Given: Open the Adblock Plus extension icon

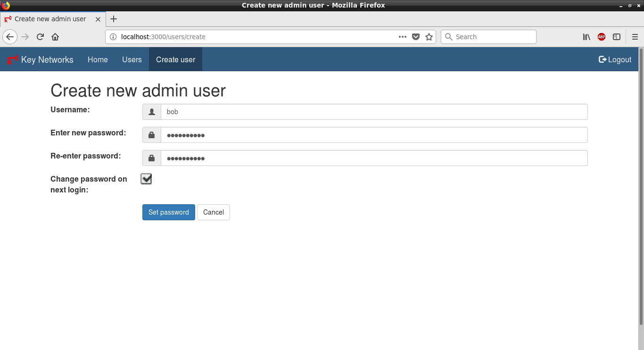Looking at the screenshot, I should point(602,37).
